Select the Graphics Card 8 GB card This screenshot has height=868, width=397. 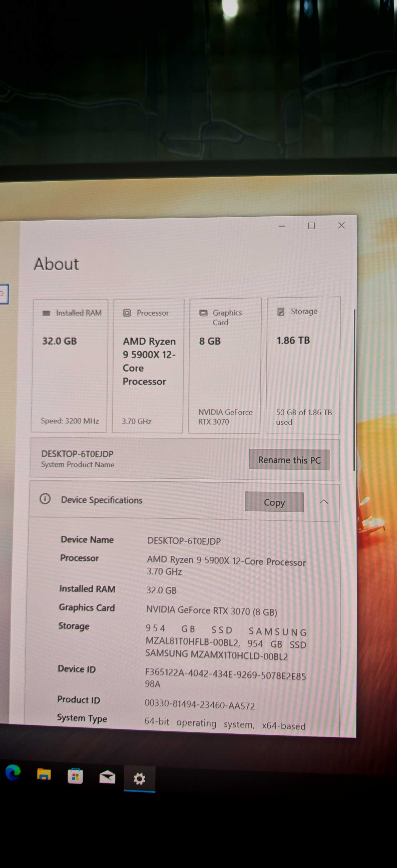point(225,366)
